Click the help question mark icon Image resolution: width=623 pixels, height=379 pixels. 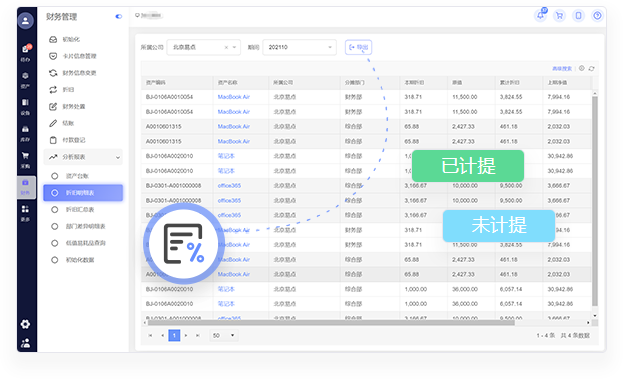(597, 16)
